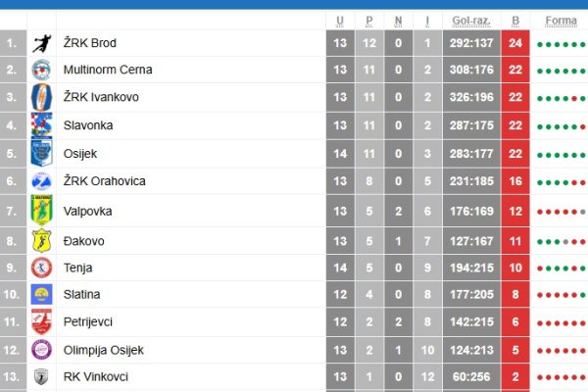588x392 pixels.
Task: Click the ŽRK Ivankovo club logo
Action: pos(41,97)
